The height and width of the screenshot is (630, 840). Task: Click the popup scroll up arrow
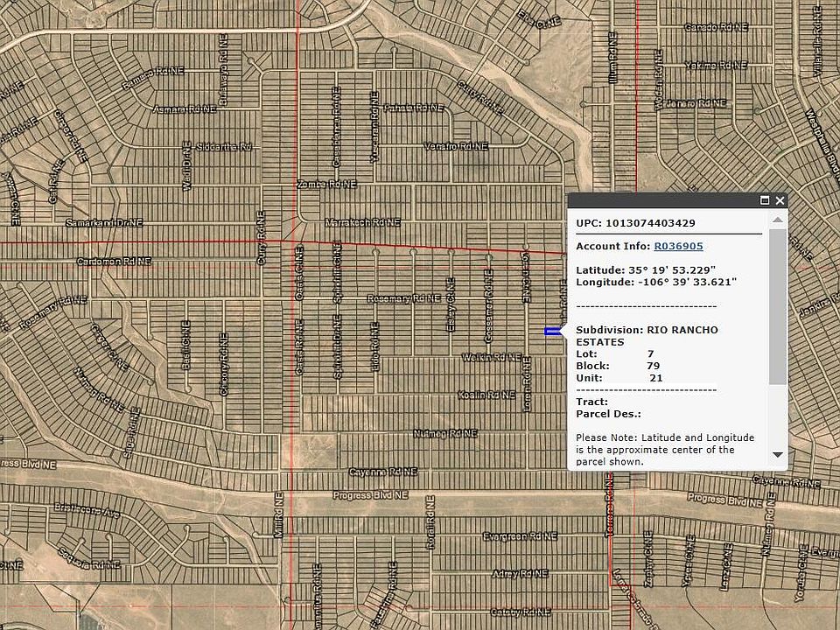[777, 219]
